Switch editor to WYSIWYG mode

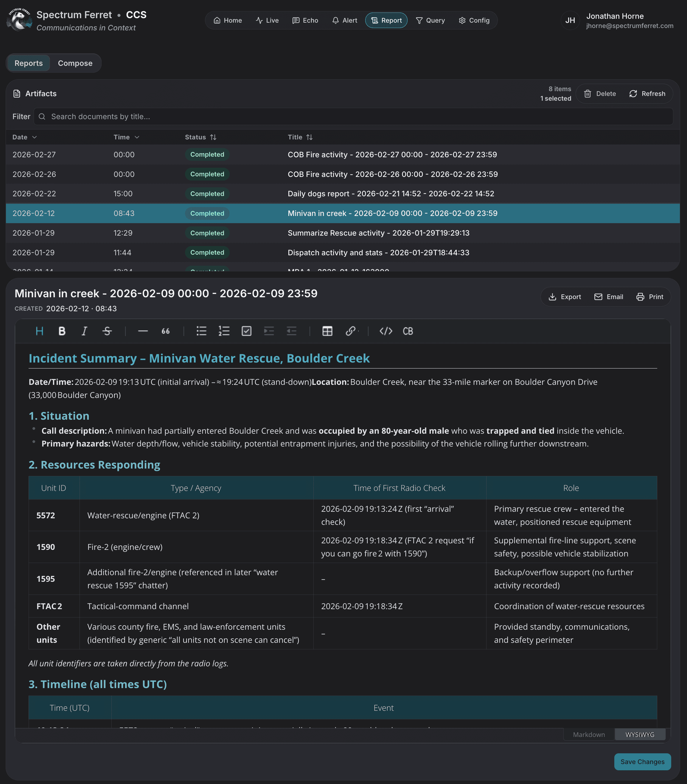[640, 735]
